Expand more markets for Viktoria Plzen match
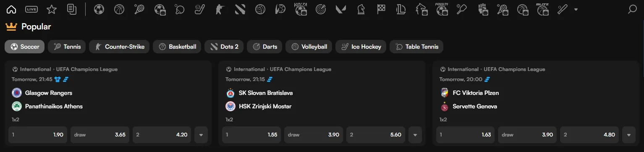Image resolution: width=644 pixels, height=152 pixels. pyautogui.click(x=628, y=135)
